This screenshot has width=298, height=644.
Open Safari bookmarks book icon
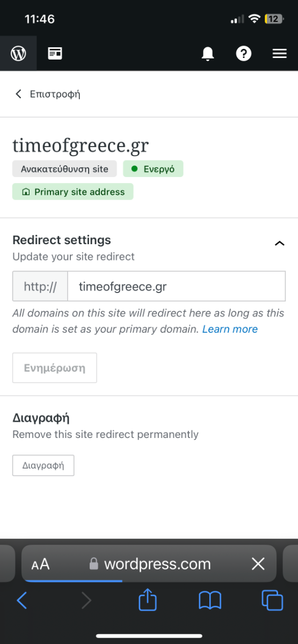click(210, 600)
